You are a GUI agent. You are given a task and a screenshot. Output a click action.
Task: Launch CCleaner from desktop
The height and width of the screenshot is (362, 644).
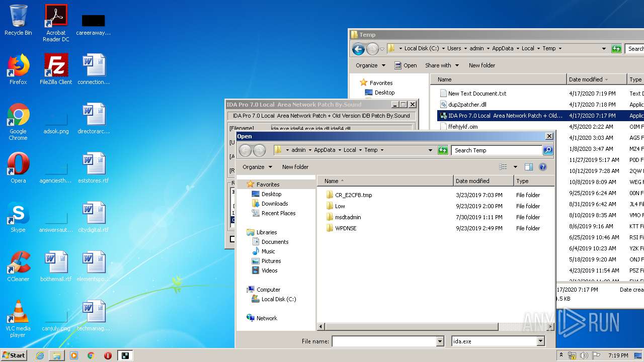point(18,266)
